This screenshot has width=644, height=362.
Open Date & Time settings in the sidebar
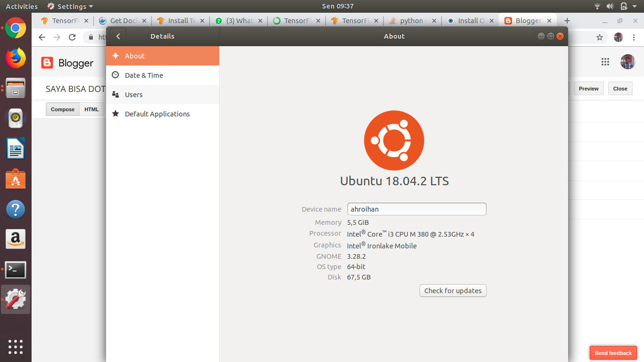[144, 75]
